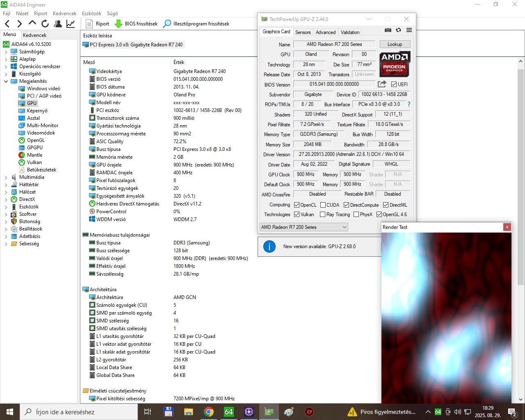Click the Riport toolbar button
This screenshot has width=525, height=420.
click(97, 24)
